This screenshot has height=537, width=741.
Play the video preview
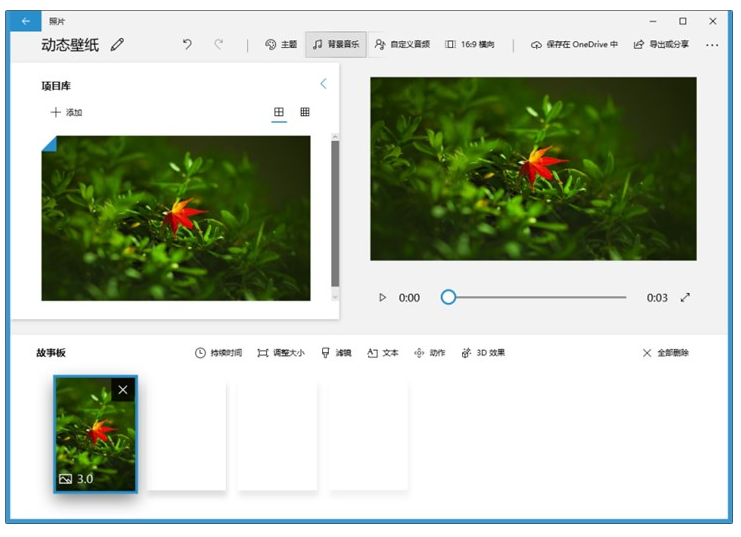point(382,297)
